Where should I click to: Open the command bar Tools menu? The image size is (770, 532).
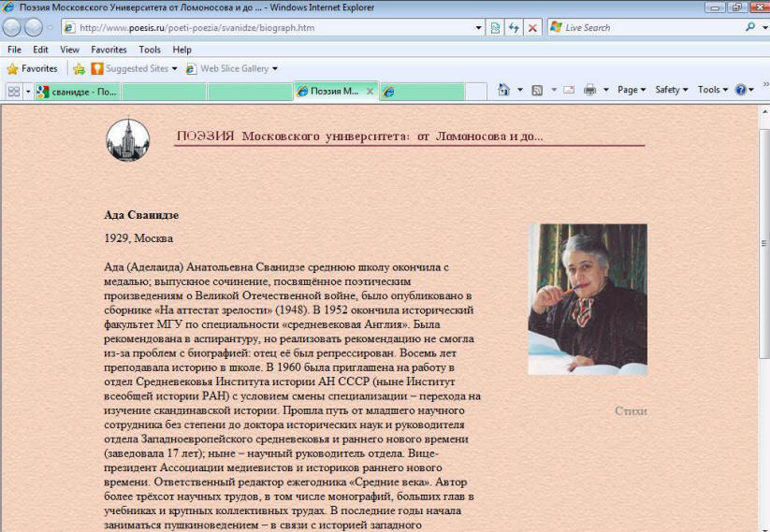(x=713, y=90)
